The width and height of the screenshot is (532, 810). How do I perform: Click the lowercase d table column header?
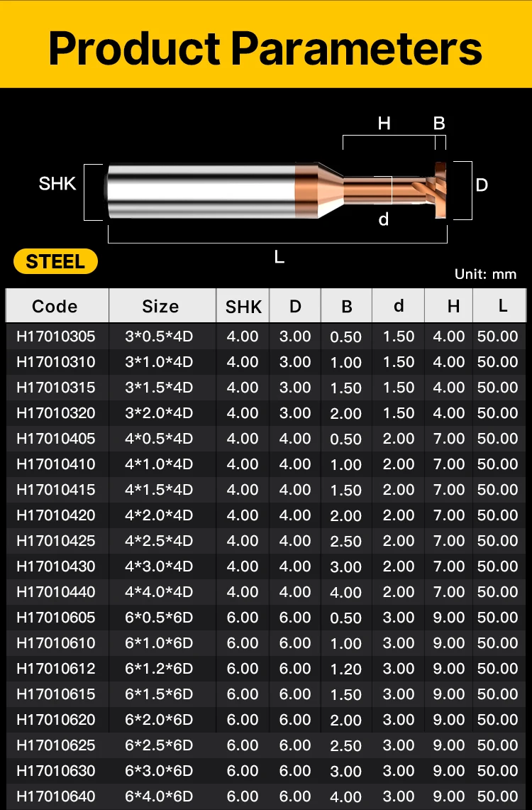(399, 306)
